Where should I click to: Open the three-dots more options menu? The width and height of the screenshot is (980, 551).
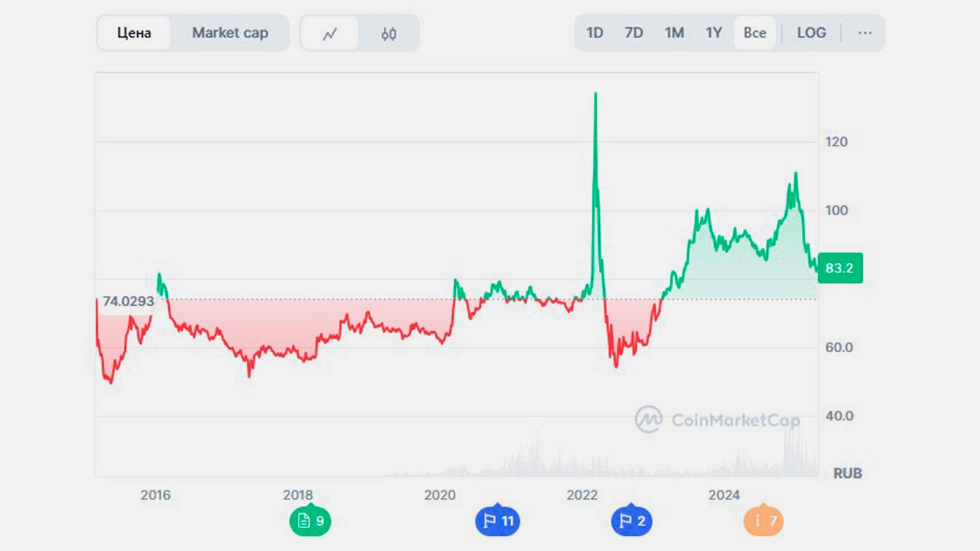(865, 32)
